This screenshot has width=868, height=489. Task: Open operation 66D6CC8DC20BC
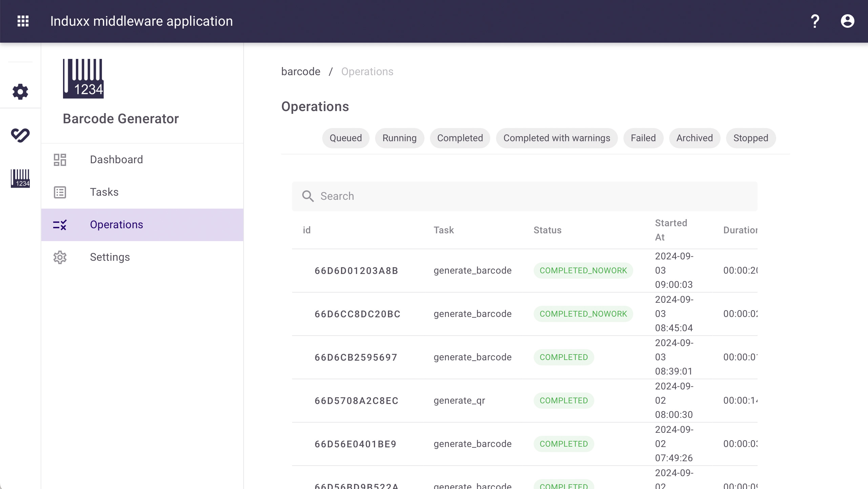[357, 314]
